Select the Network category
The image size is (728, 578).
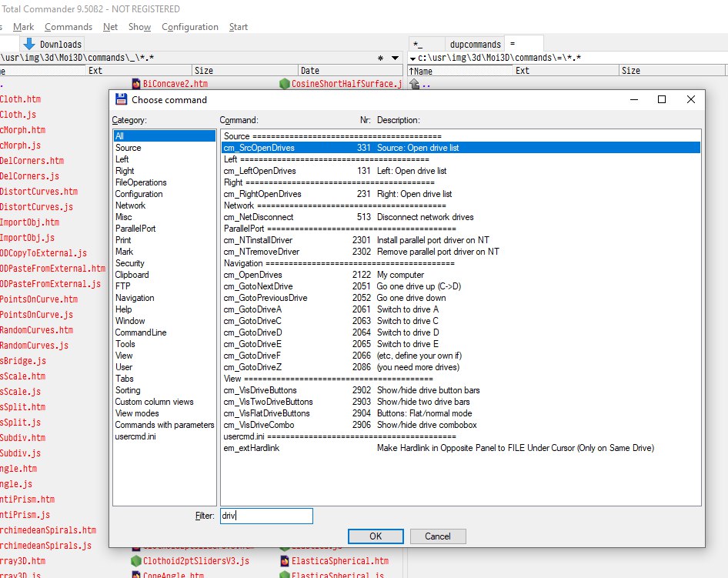point(165,205)
